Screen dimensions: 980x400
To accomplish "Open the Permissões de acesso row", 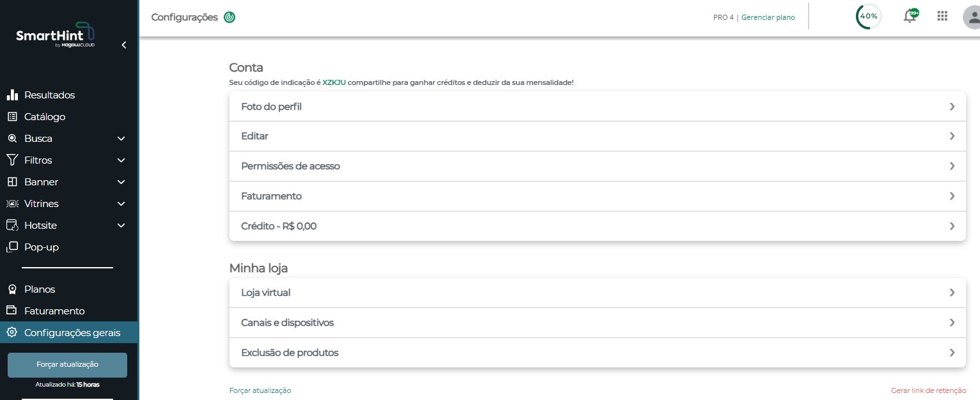I will click(x=597, y=166).
